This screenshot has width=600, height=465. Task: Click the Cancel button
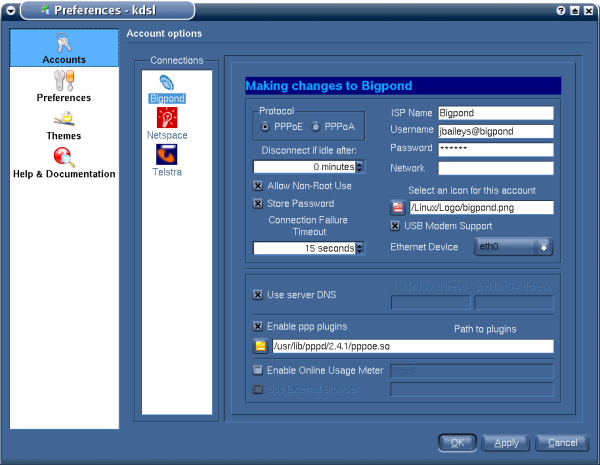tap(562, 443)
